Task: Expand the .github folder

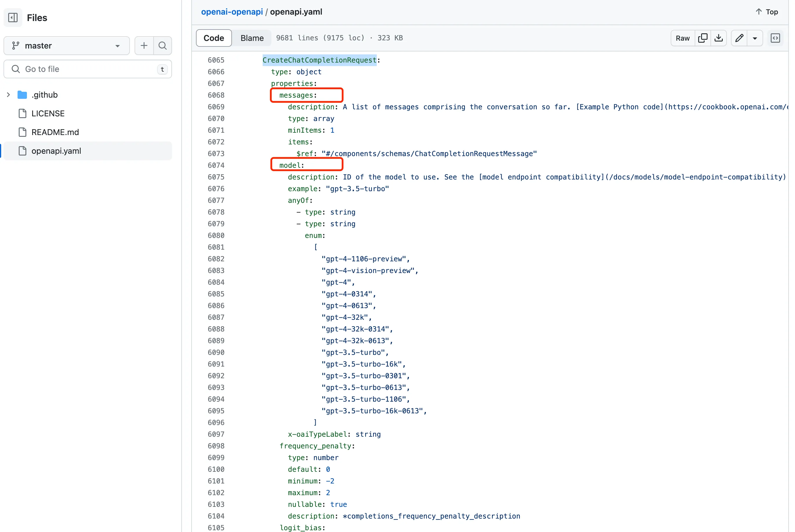Action: tap(8, 95)
